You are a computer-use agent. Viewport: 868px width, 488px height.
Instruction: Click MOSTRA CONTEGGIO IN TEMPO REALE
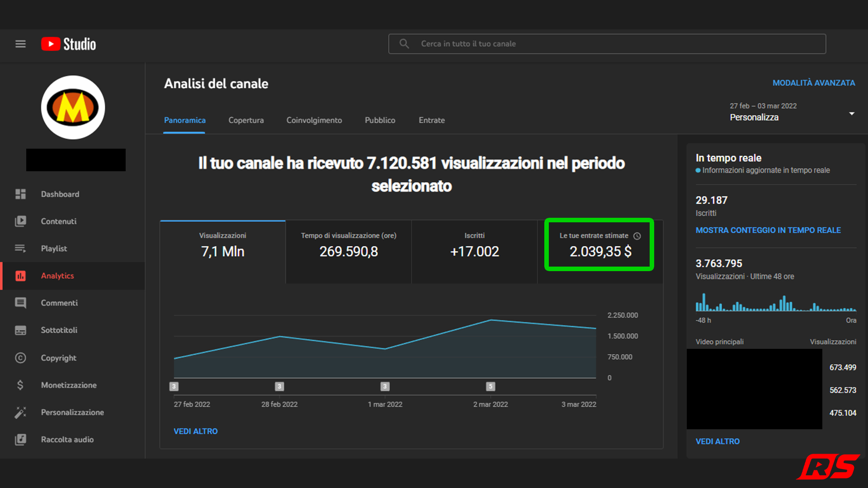tap(768, 230)
